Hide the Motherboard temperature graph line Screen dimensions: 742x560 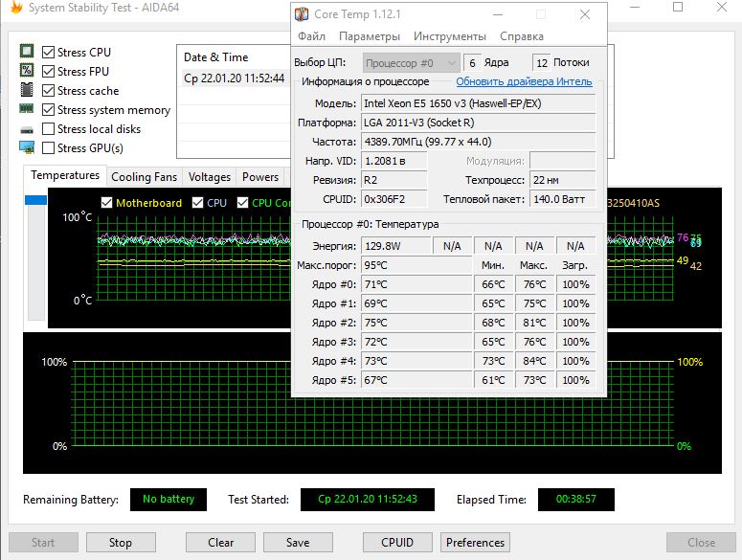[106, 202]
